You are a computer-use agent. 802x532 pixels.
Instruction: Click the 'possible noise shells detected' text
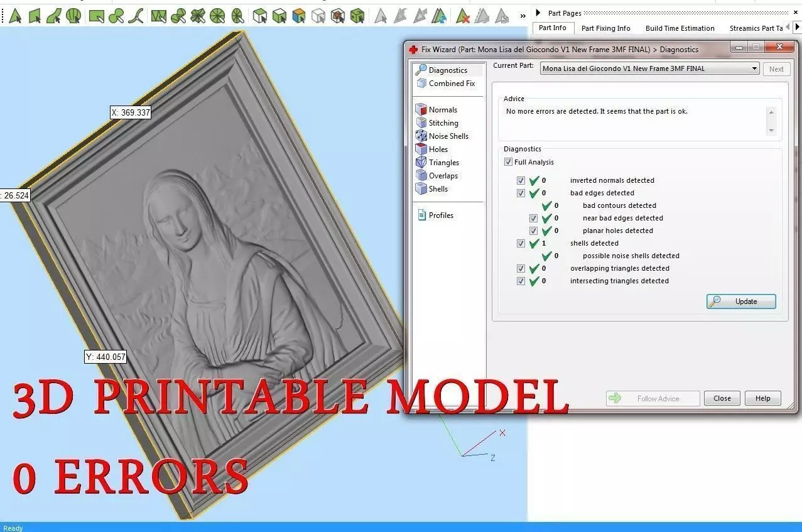tap(631, 256)
